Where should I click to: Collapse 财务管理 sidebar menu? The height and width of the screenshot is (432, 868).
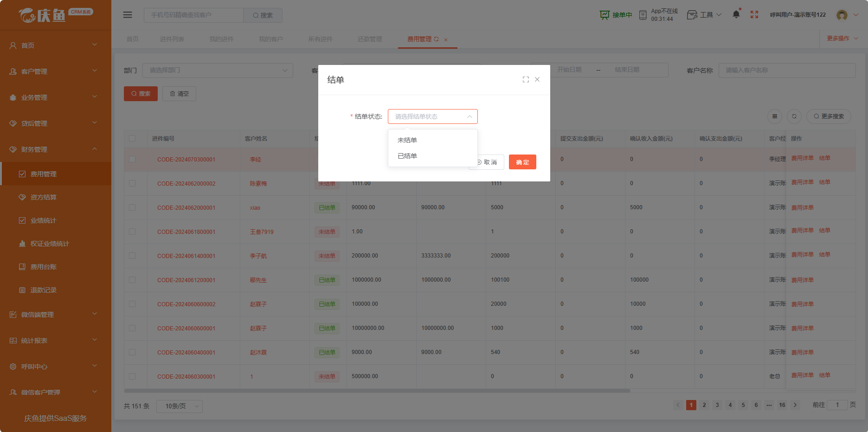click(x=56, y=149)
